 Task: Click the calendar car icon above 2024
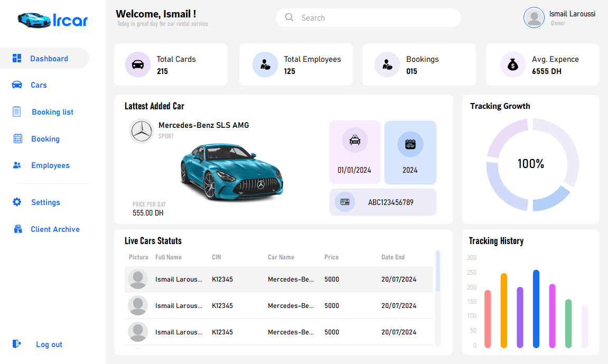[x=410, y=144]
